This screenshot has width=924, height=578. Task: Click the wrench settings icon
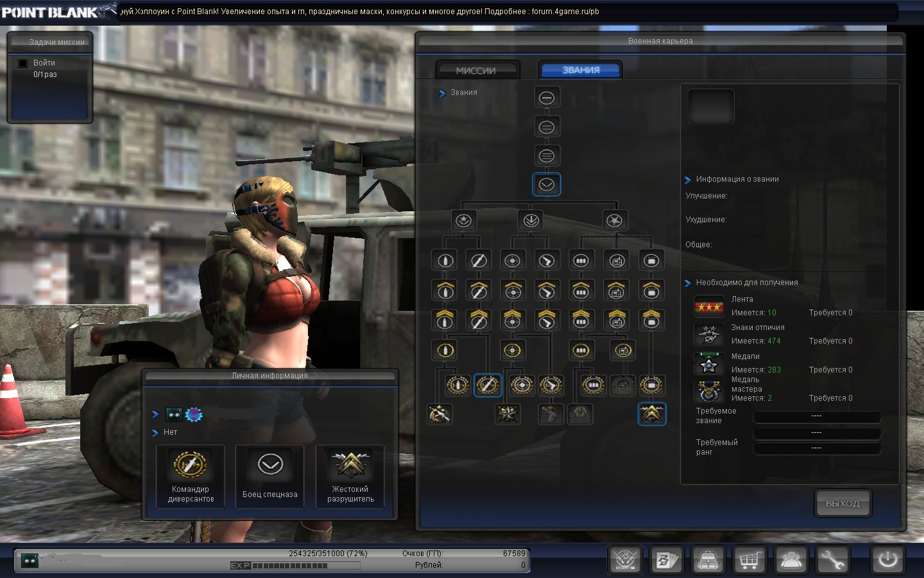pyautogui.click(x=832, y=560)
